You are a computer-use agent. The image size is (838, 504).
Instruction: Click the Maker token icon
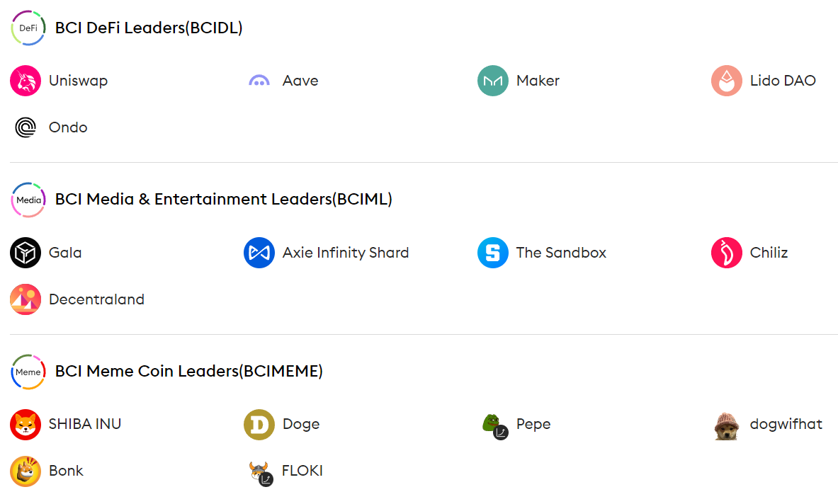pyautogui.click(x=492, y=80)
